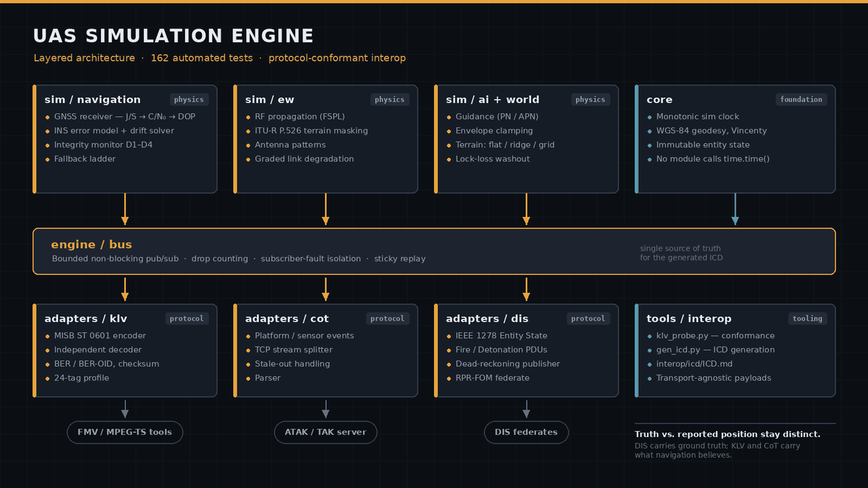Screen dimensions: 868x488
Task: Click the "adapters / dis" card heading
Action: tap(488, 319)
